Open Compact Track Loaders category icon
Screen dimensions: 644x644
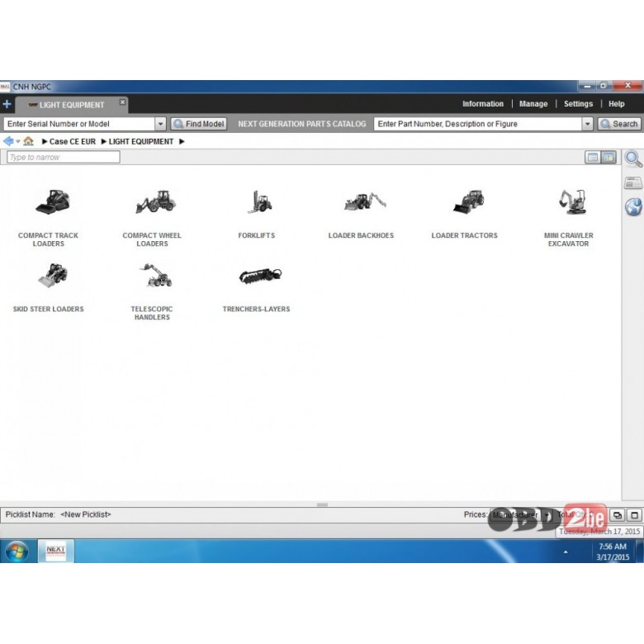[x=53, y=201]
